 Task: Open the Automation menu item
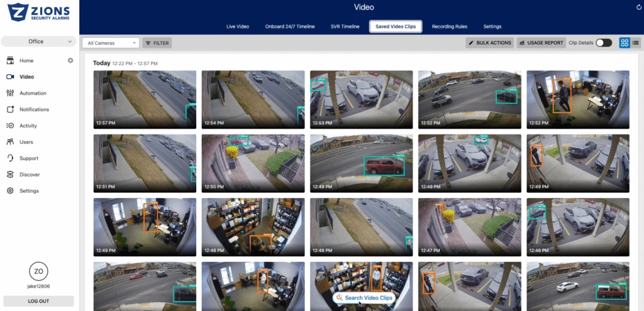coord(33,93)
